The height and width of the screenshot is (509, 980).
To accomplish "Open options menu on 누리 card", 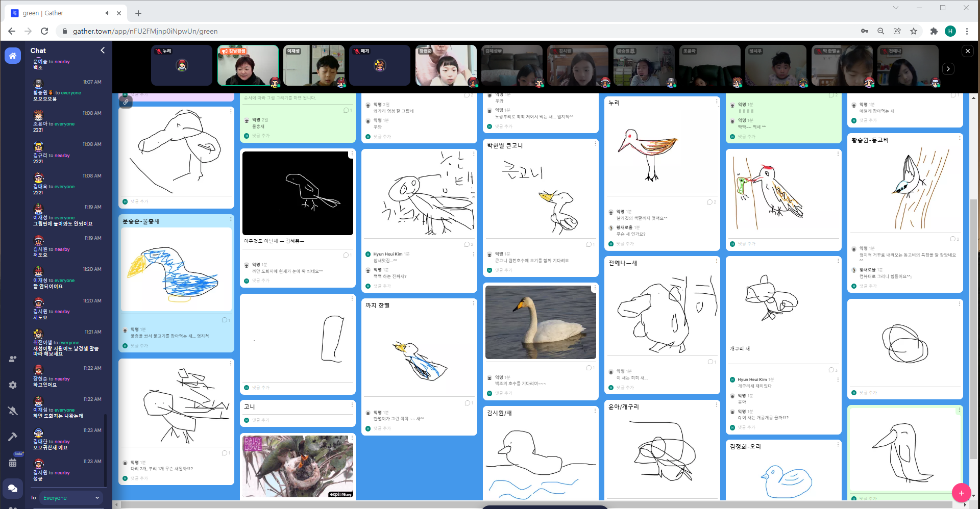I will pyautogui.click(x=717, y=102).
